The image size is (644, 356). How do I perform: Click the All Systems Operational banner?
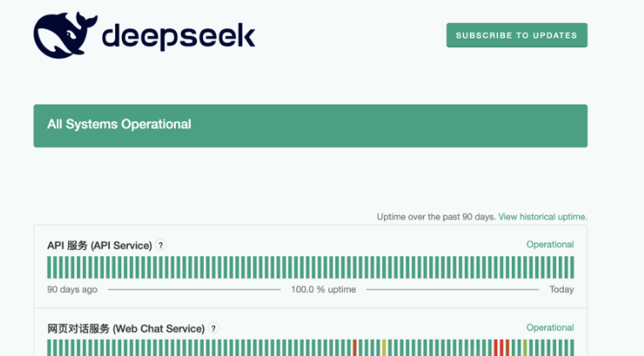310,125
